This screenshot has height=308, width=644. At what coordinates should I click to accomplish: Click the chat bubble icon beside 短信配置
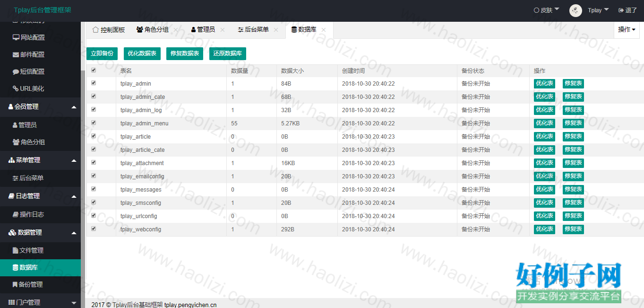(16, 71)
